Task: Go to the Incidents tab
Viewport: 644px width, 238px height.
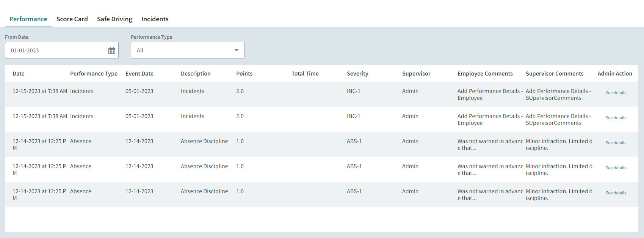Action: coord(155,19)
